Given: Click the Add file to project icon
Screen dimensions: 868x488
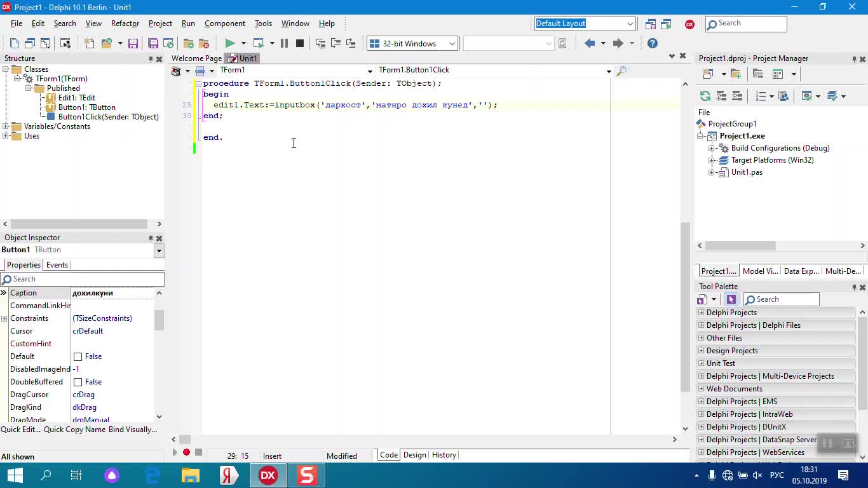Looking at the screenshot, I should [188, 43].
